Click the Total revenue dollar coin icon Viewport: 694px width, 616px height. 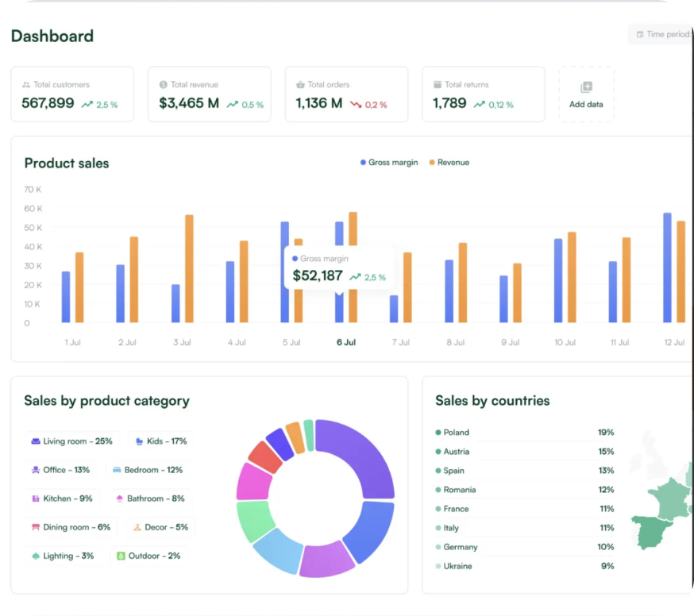pos(164,84)
